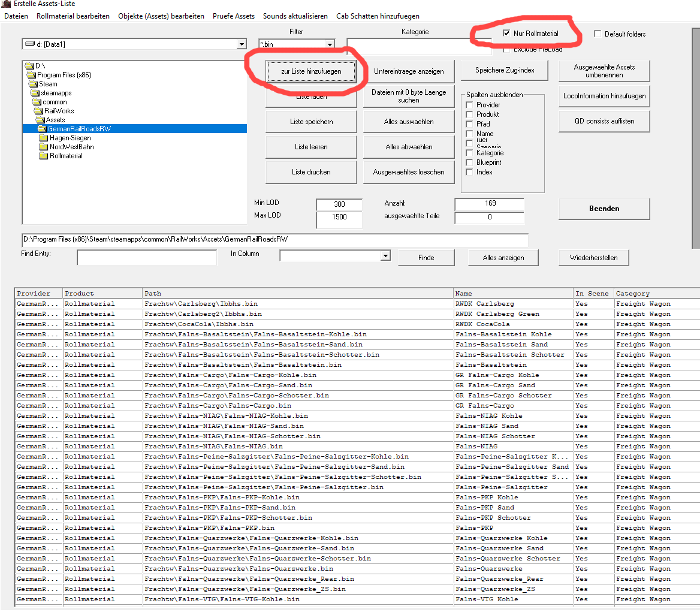Enable the Default folders checkbox
Screen dimensions: 700x612
(598, 34)
